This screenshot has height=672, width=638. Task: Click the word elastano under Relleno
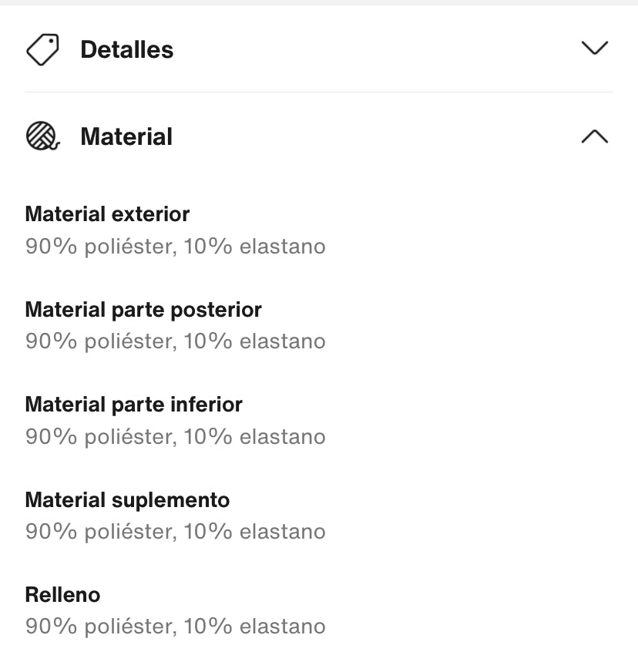[282, 627]
